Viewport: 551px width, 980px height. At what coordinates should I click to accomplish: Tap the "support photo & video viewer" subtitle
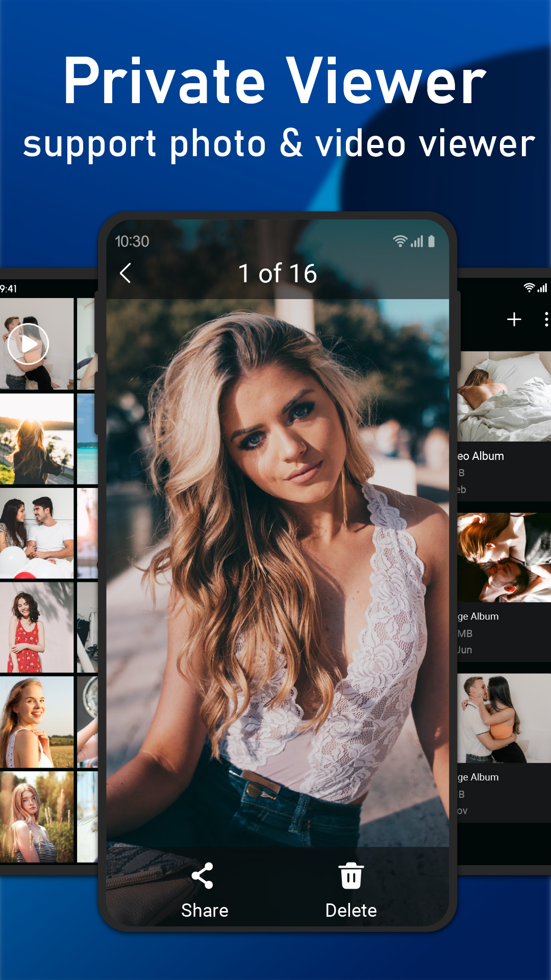pos(279,144)
